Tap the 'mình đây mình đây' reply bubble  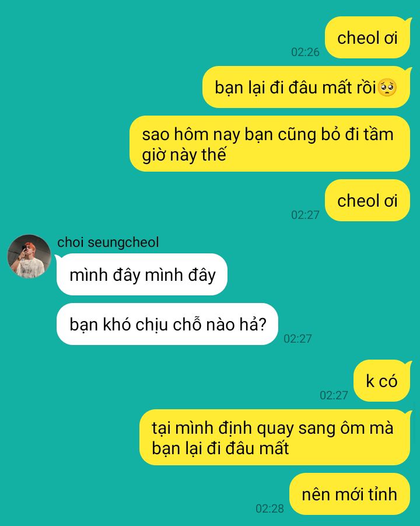[142, 275]
